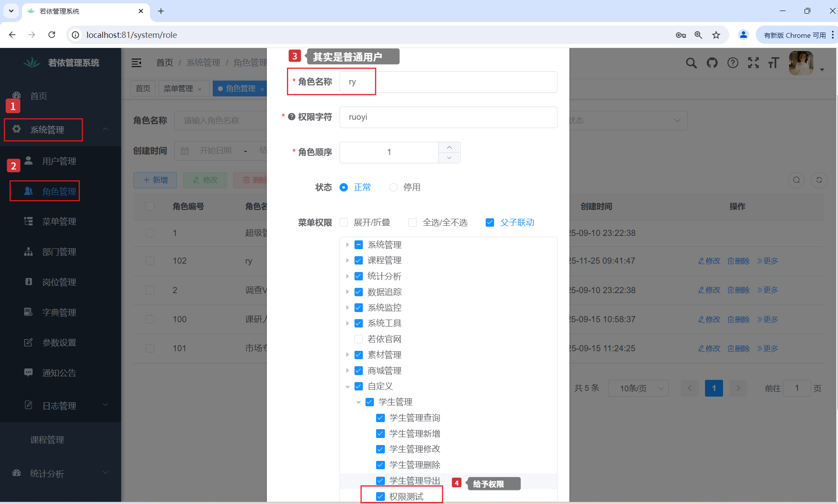Decrease the 角色顺序 value
The image size is (838, 504).
tap(449, 158)
